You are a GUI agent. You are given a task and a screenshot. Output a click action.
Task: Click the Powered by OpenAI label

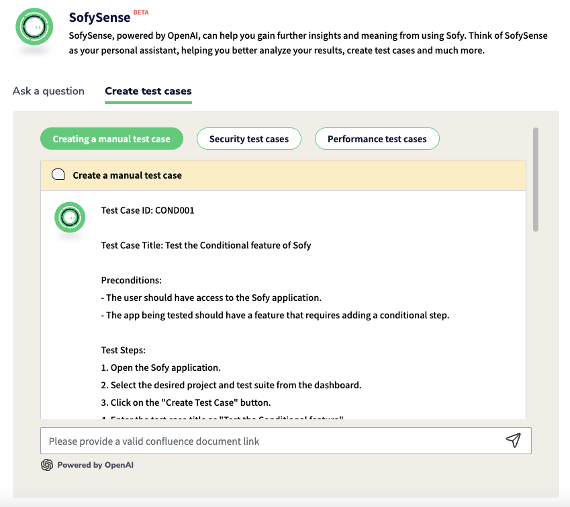click(95, 465)
